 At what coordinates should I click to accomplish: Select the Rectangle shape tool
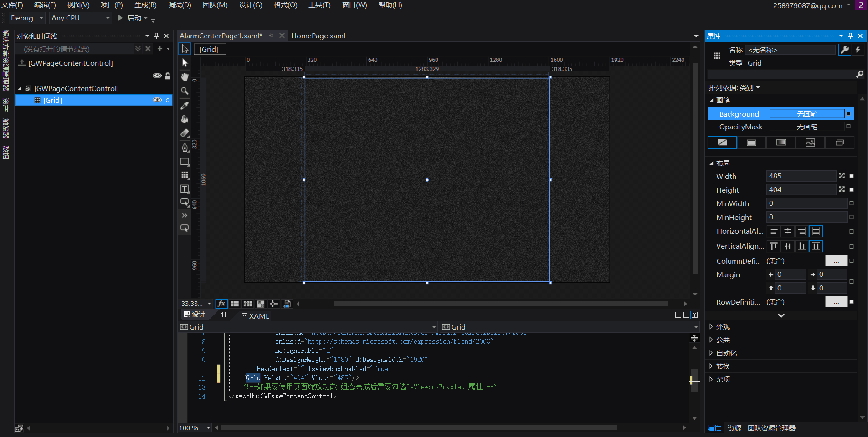click(185, 162)
